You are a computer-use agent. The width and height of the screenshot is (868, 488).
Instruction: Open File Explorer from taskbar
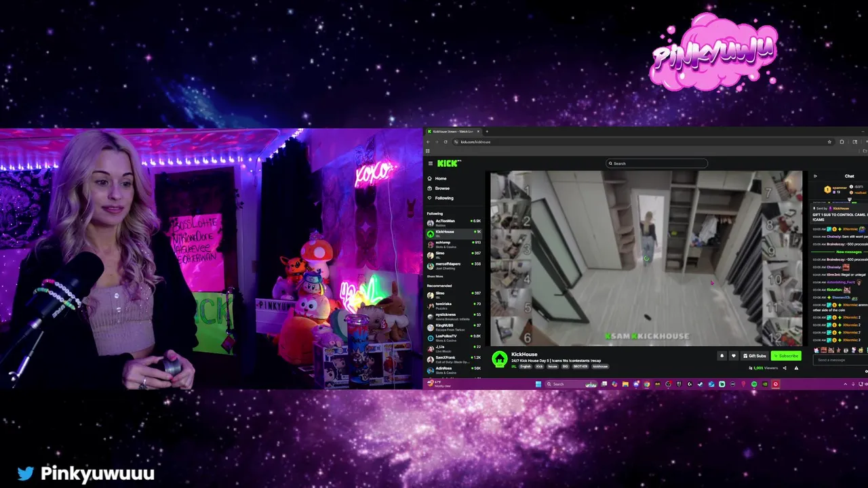click(625, 384)
